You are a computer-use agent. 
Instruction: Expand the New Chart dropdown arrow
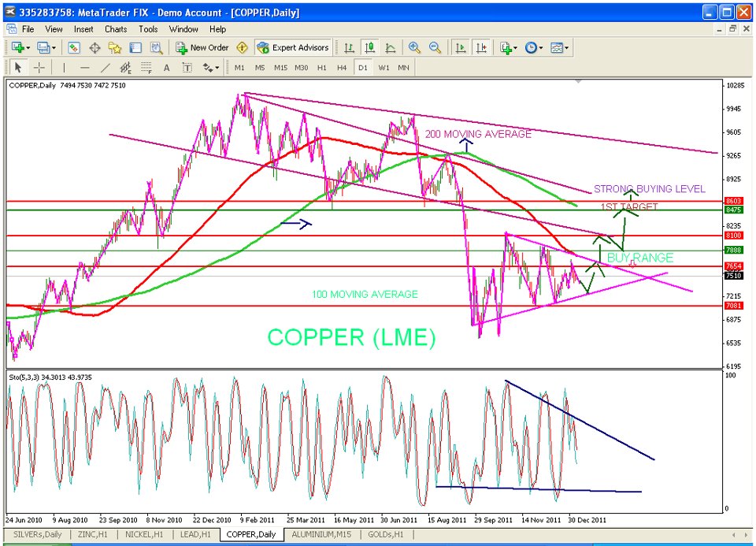(28, 48)
